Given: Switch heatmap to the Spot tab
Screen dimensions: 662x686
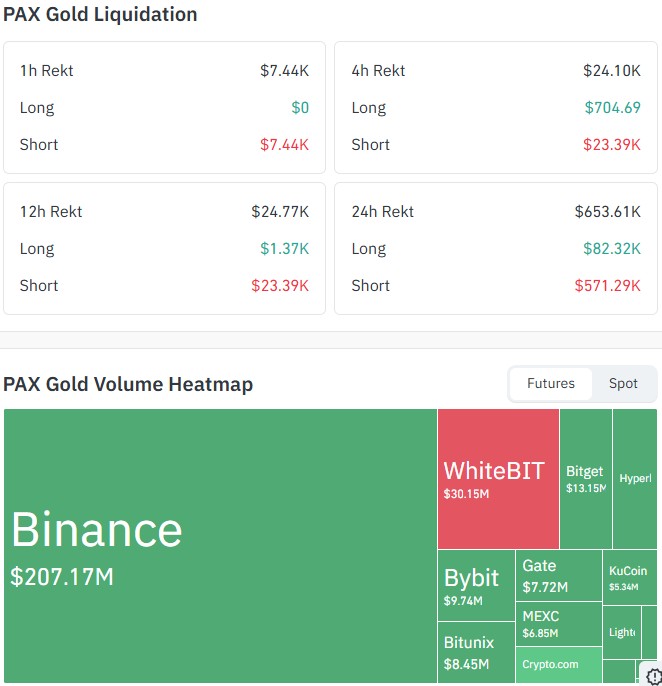Looking at the screenshot, I should (x=623, y=384).
